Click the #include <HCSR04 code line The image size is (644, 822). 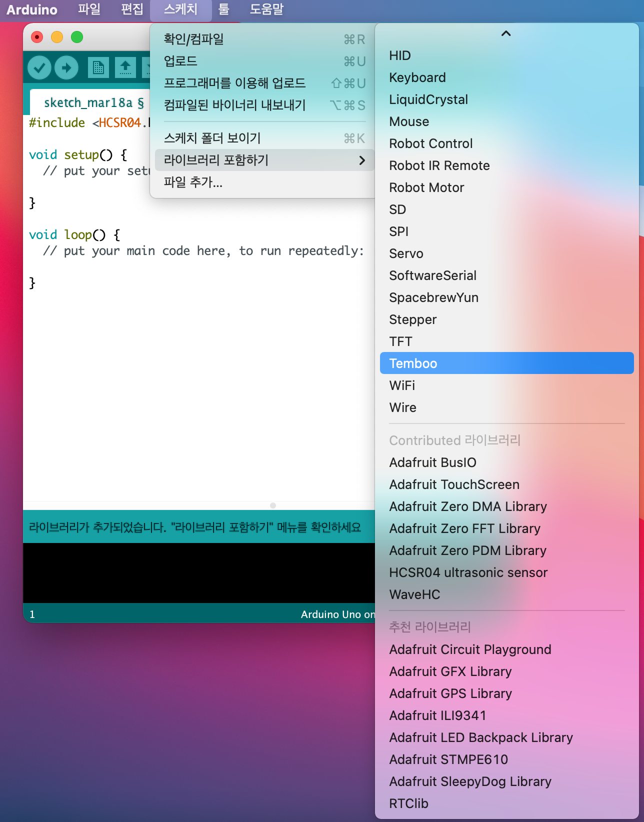click(x=89, y=123)
